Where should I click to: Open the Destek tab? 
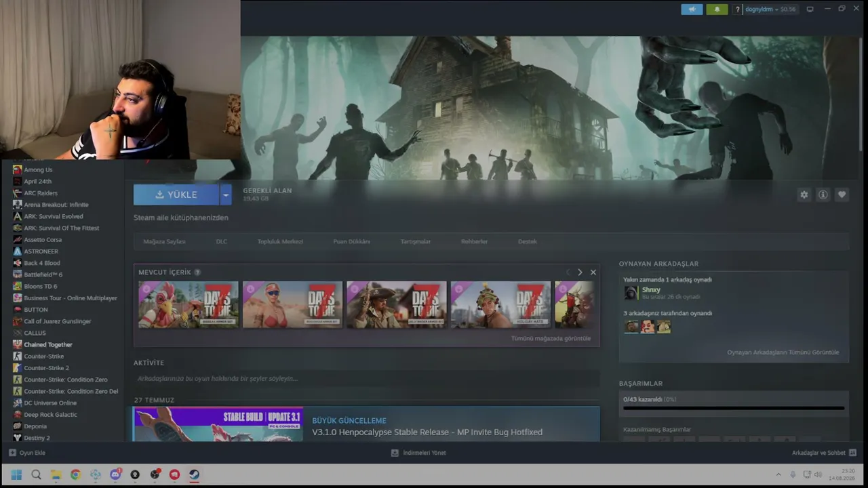[x=528, y=241]
